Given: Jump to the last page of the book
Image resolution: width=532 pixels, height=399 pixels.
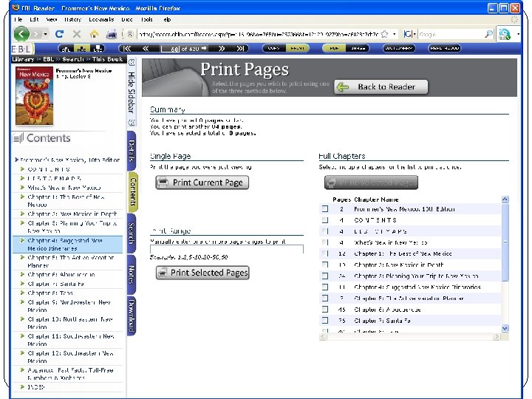Looking at the screenshot, I should click(x=240, y=49).
